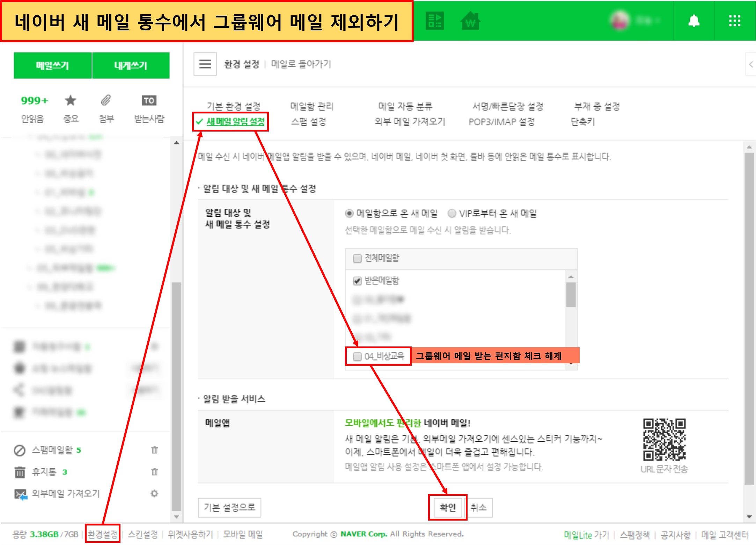756x545 pixels.
Task: Click the TO recipient filter icon
Action: coord(149,100)
